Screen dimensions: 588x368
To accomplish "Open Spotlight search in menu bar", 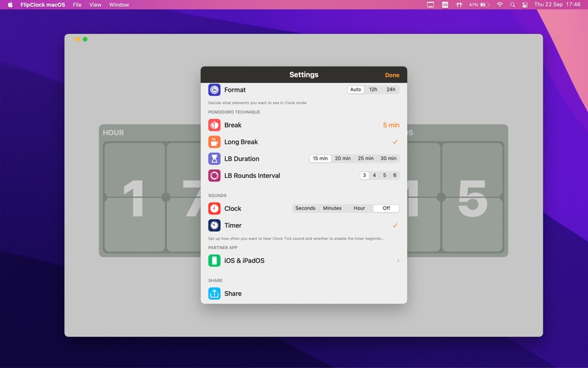I will 512,5.
